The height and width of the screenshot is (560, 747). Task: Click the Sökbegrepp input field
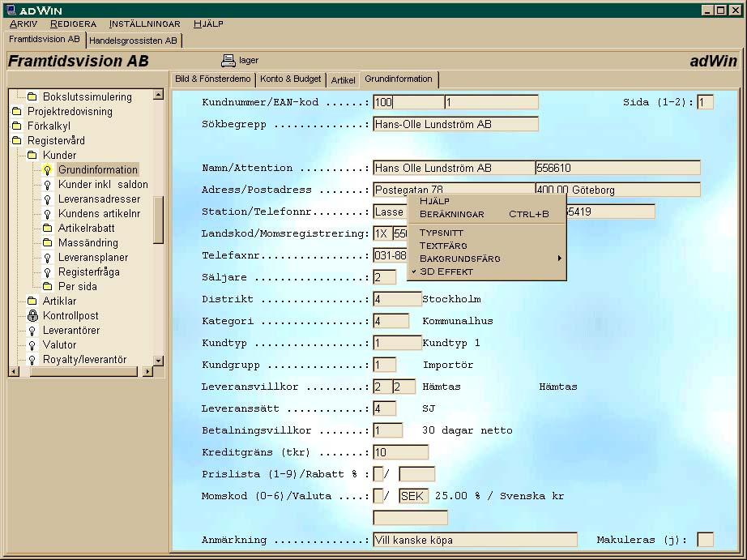point(455,124)
